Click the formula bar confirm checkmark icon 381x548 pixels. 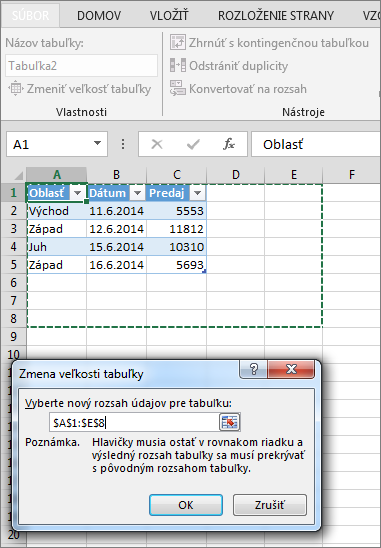(x=193, y=144)
